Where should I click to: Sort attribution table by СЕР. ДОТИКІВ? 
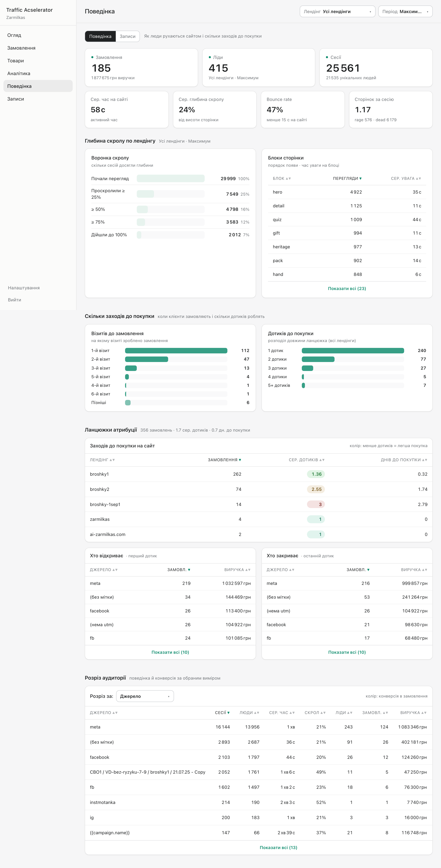[x=306, y=460]
